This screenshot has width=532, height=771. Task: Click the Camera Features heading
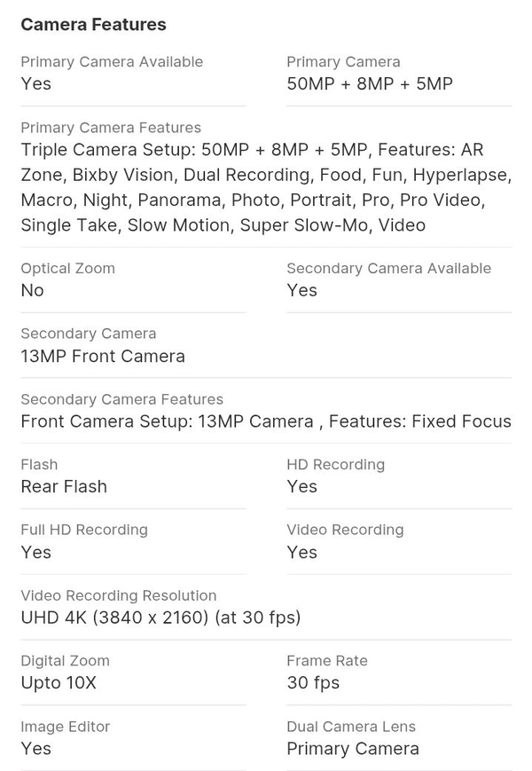point(93,25)
